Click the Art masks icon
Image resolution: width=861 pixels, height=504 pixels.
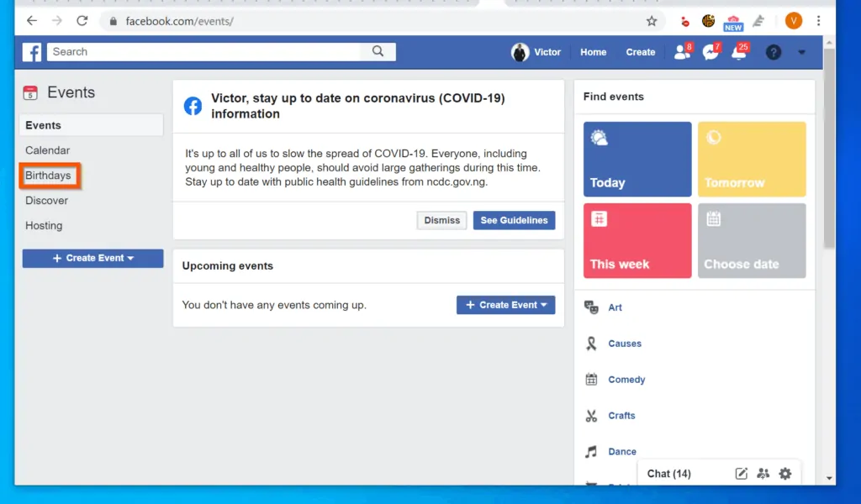click(591, 307)
